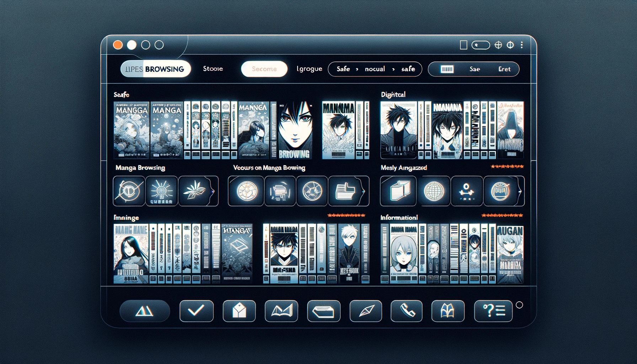Screen dimensions: 637x364
Task: Open the BROWING red-eyed character cover
Action: pos(295,130)
